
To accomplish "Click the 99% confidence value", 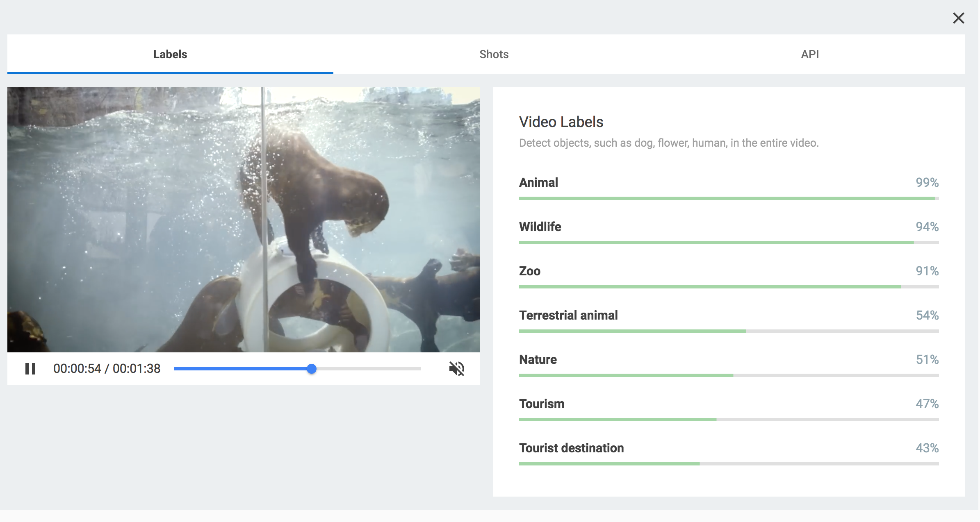I will 927,182.
